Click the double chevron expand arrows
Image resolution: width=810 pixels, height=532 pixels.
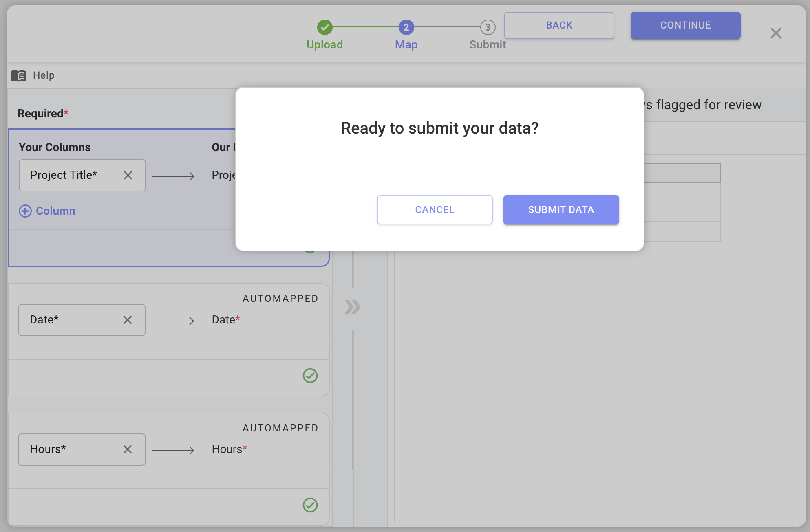pyautogui.click(x=352, y=307)
